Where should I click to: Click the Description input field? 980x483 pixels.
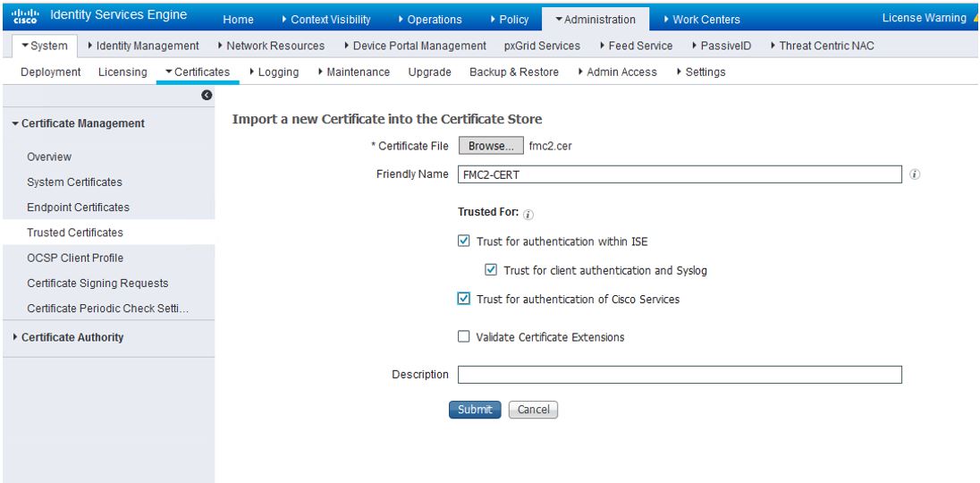680,374
